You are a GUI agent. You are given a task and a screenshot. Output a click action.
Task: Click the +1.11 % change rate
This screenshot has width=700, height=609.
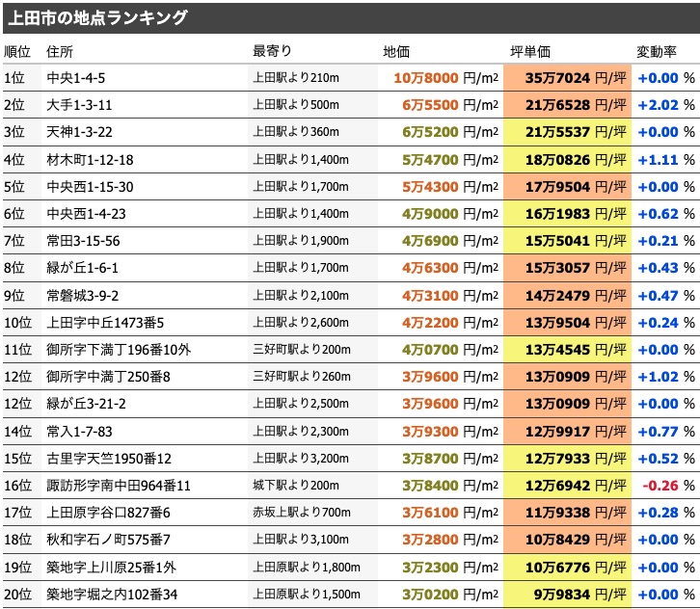pos(666,160)
